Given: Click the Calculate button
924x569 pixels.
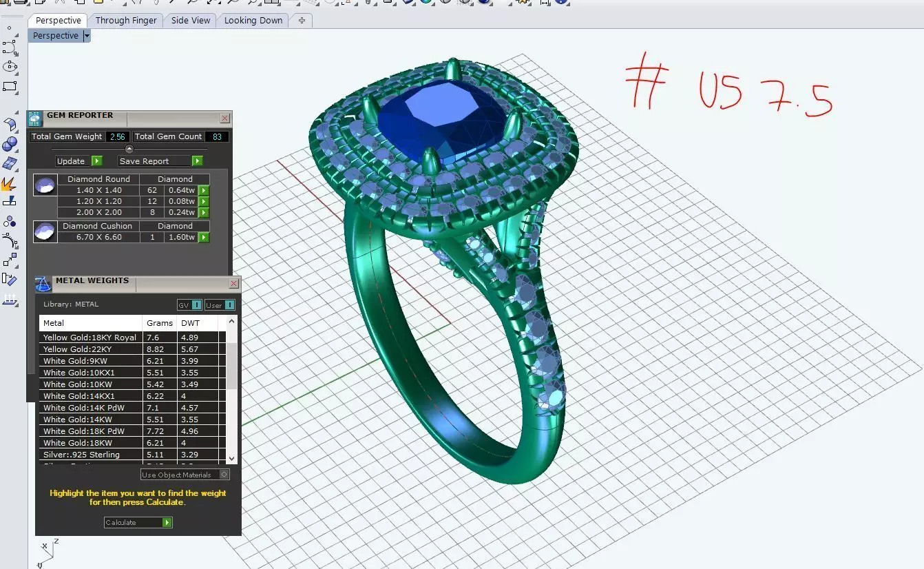Looking at the screenshot, I should pyautogui.click(x=138, y=523).
